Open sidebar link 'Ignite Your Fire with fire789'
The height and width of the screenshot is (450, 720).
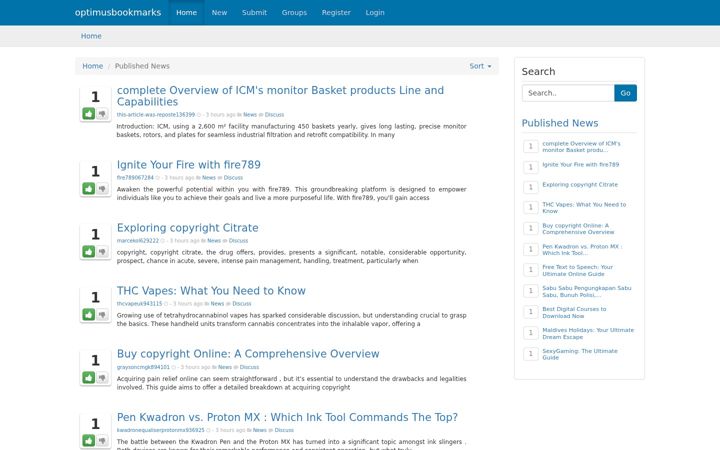(x=580, y=164)
